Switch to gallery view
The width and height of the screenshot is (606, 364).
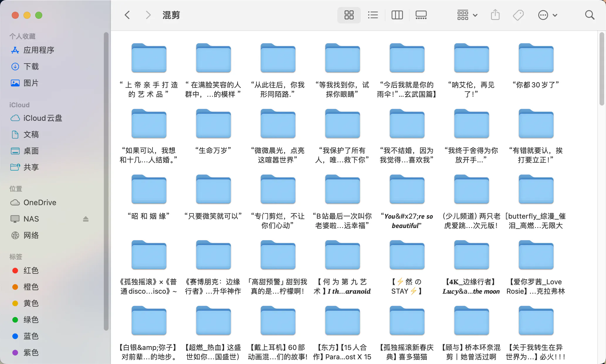click(x=421, y=15)
